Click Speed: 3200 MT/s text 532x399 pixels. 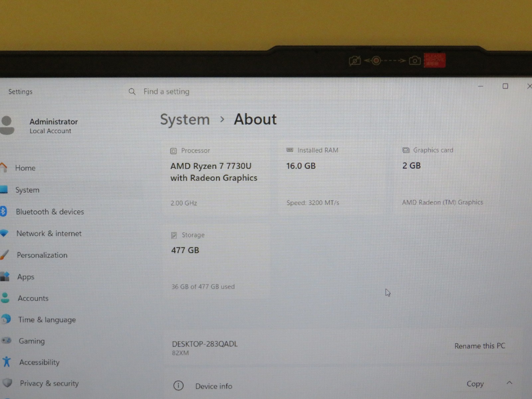pos(313,202)
